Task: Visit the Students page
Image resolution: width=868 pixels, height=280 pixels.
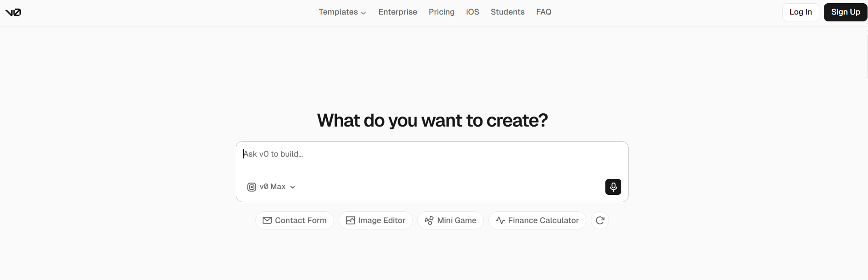Action: [508, 12]
